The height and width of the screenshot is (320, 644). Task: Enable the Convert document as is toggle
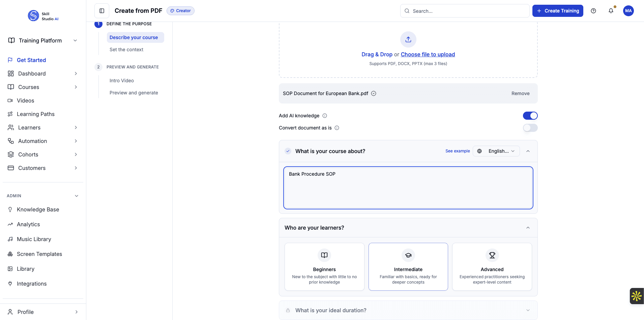pos(530,128)
